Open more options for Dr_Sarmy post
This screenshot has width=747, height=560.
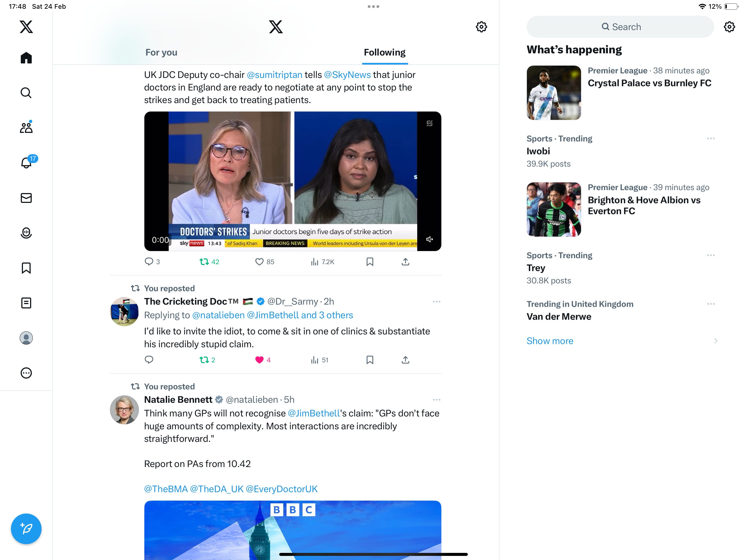tap(436, 301)
